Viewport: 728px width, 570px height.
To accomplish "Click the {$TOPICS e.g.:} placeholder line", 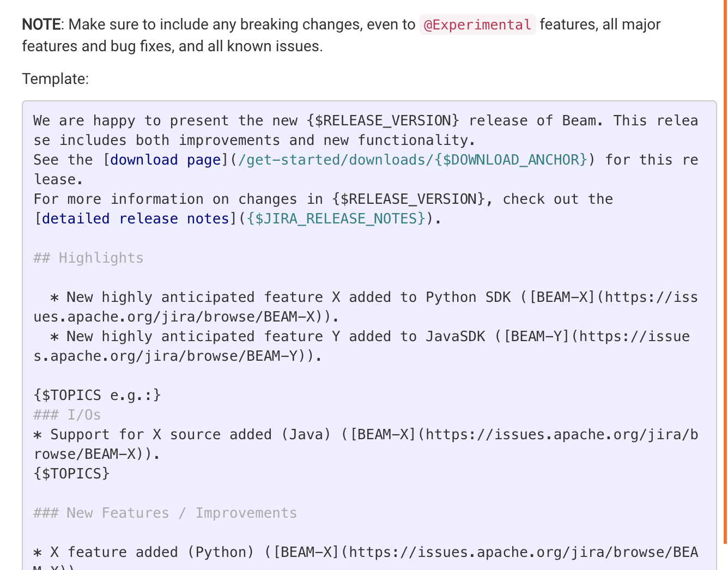I will point(97,395).
